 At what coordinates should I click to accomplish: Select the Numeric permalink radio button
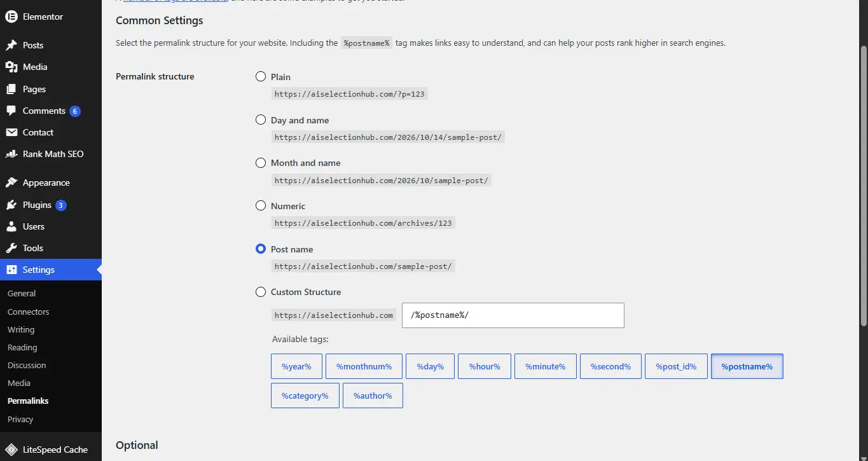[x=261, y=205]
